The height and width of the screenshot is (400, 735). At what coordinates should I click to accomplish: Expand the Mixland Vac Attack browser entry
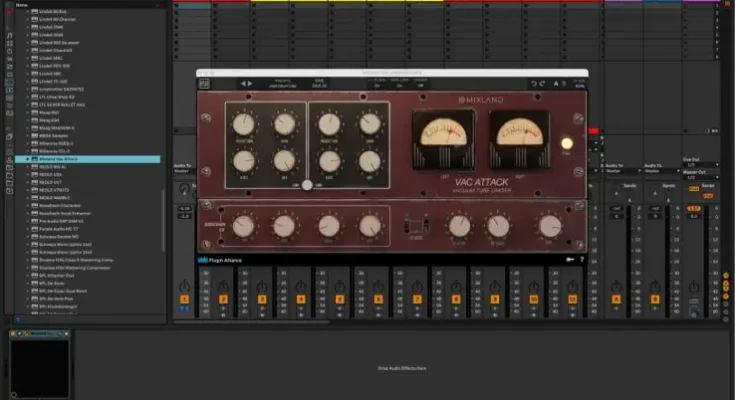click(28, 158)
